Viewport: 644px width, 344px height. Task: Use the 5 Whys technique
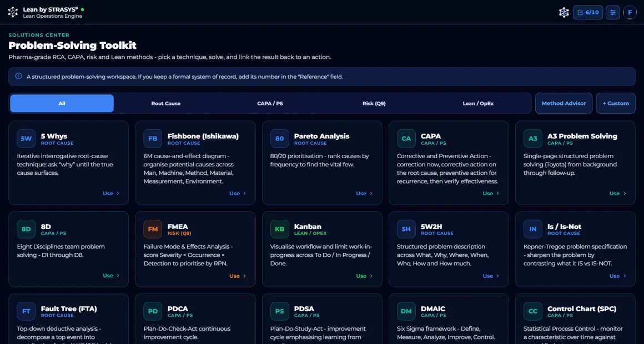(111, 193)
